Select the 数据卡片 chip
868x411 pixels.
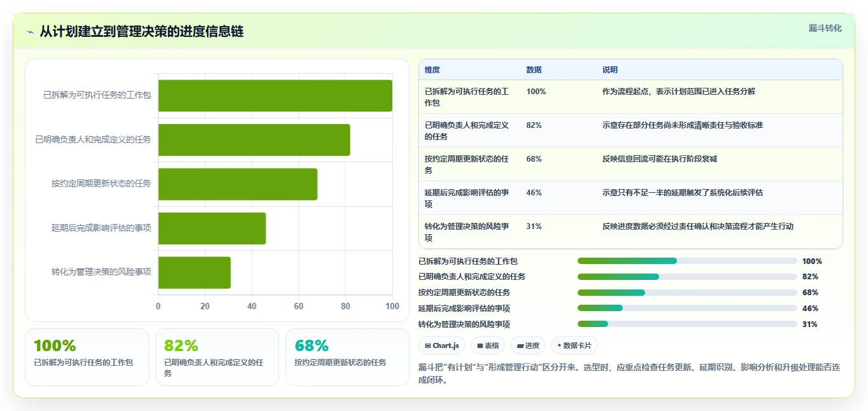pos(574,345)
